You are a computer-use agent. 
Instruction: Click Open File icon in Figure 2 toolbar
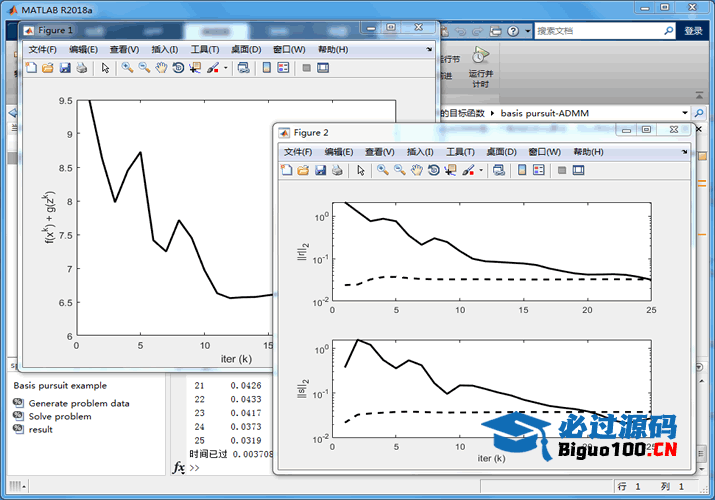303,170
